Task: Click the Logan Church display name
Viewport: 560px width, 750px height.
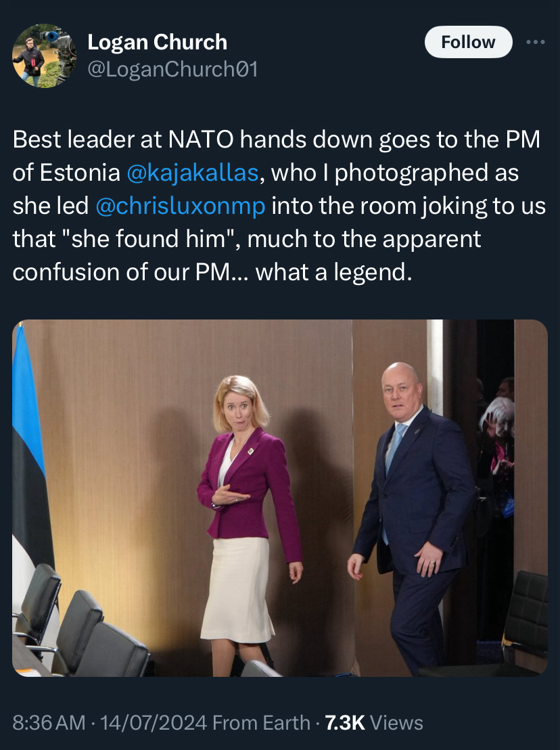Action: click(x=157, y=42)
